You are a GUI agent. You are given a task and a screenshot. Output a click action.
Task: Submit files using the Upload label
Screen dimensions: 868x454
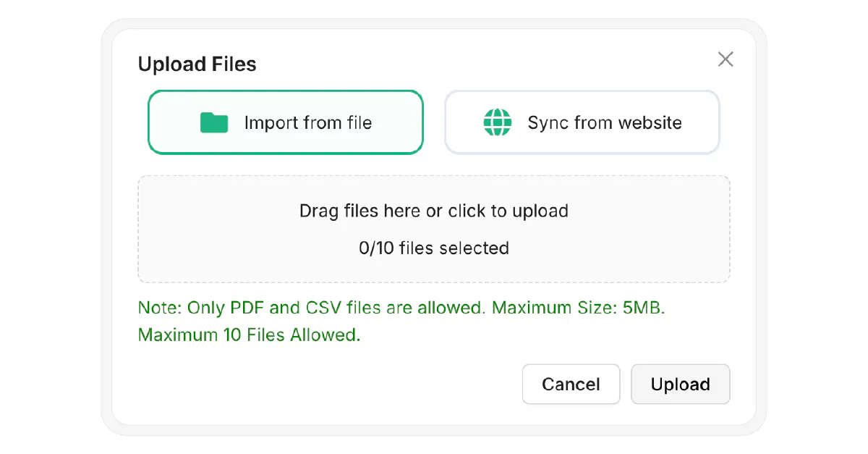tap(680, 384)
